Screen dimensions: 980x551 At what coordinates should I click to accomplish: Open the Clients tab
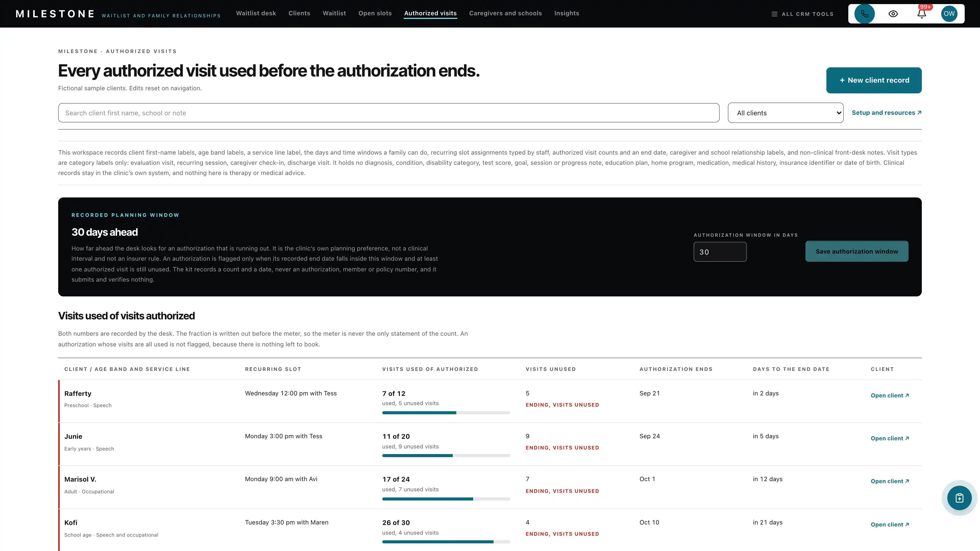tap(299, 13)
